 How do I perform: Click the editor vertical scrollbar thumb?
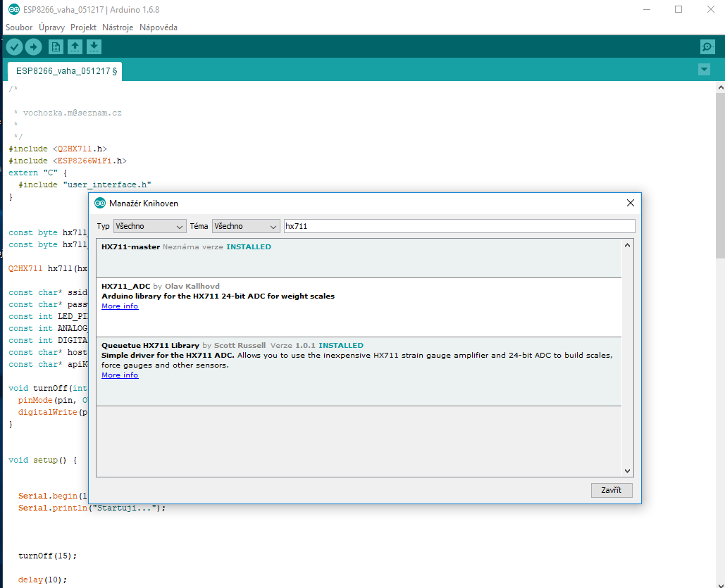[x=720, y=175]
